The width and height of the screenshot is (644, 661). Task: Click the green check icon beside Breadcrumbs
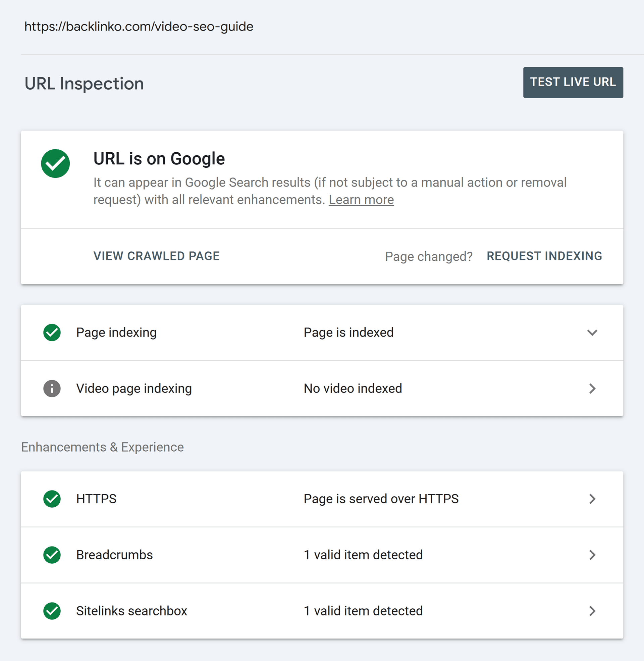click(52, 555)
